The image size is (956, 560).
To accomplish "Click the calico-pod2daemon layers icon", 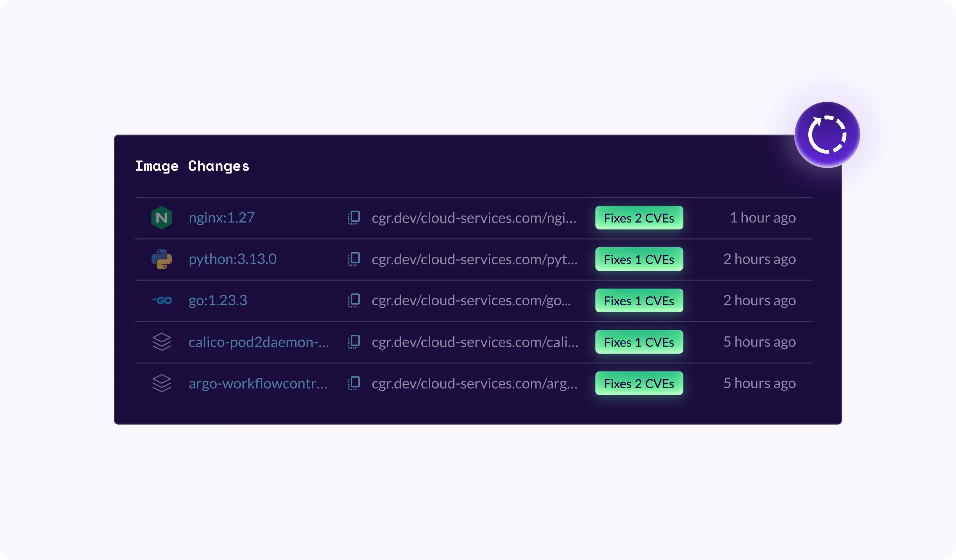I will [x=162, y=342].
